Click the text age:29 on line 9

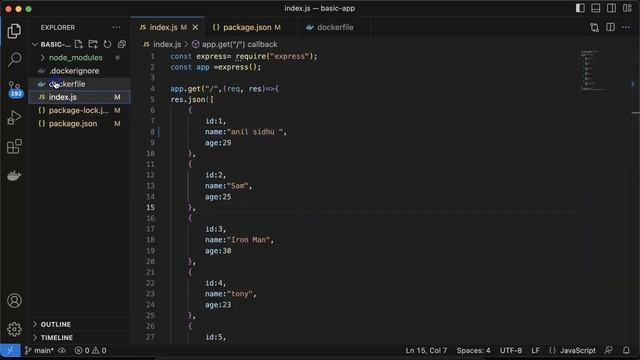click(218, 143)
